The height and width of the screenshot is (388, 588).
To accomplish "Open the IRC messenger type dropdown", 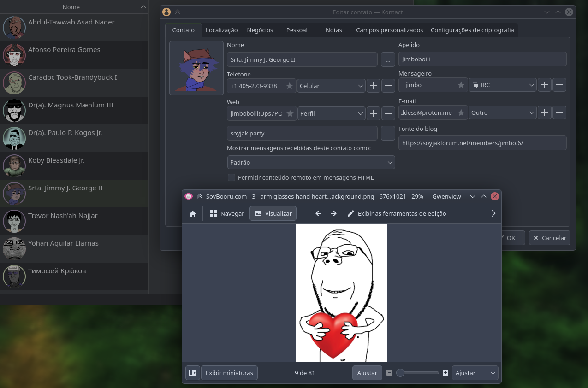I will (x=503, y=85).
